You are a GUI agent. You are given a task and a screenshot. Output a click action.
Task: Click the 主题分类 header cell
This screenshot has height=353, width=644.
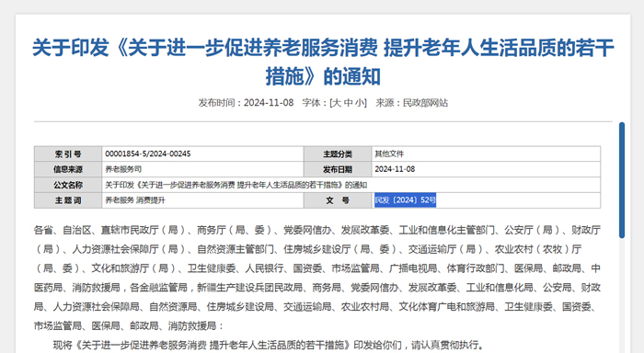click(338, 154)
